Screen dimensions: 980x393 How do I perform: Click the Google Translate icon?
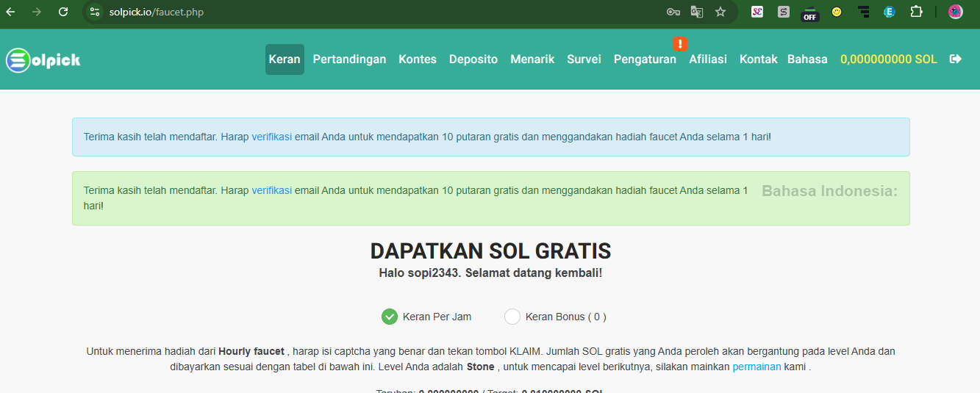point(696,12)
